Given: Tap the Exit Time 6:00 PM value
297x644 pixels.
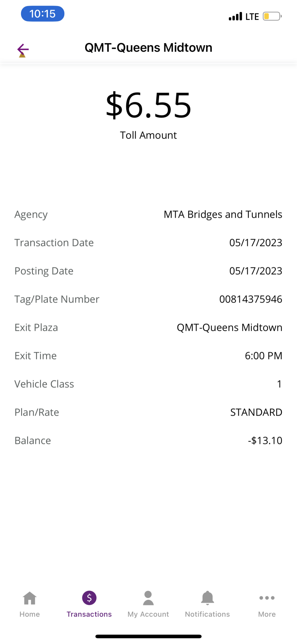Looking at the screenshot, I should click(x=263, y=356).
